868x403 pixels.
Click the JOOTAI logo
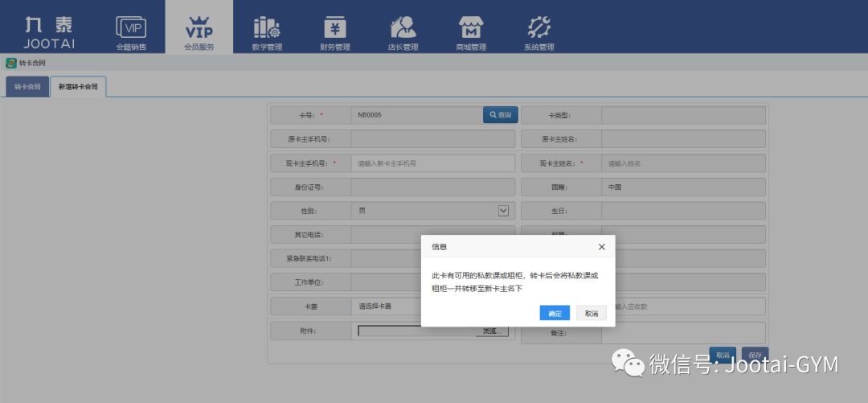tap(49, 33)
